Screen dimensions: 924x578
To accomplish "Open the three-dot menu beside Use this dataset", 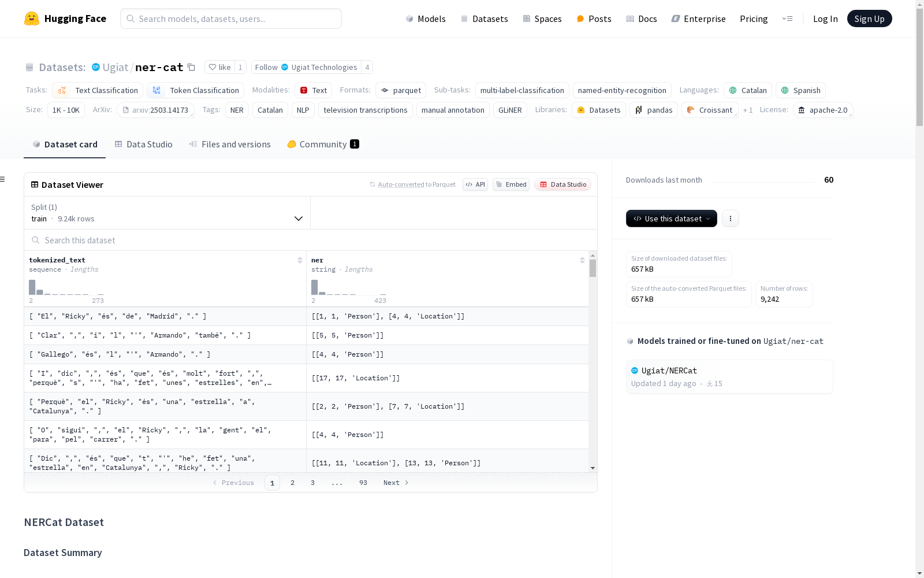I will coord(731,218).
